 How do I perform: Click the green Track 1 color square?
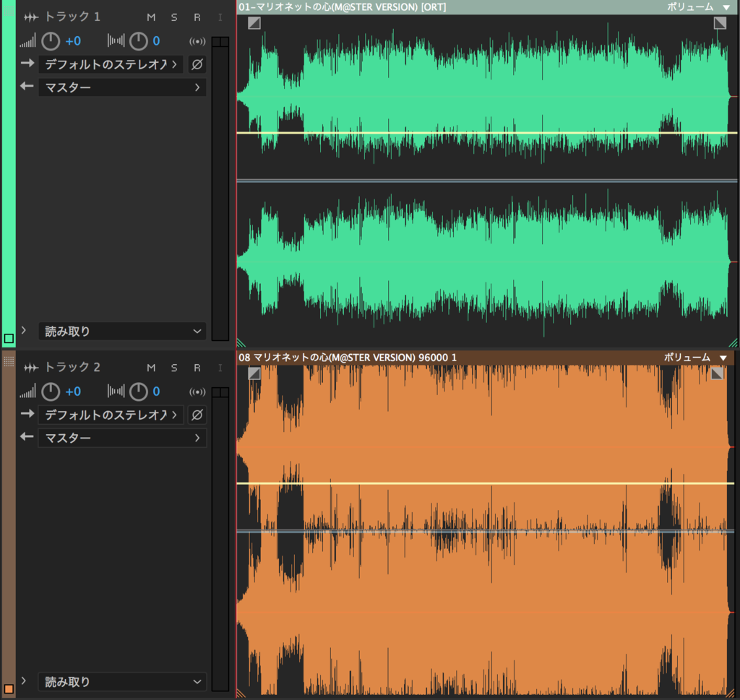pyautogui.click(x=9, y=338)
